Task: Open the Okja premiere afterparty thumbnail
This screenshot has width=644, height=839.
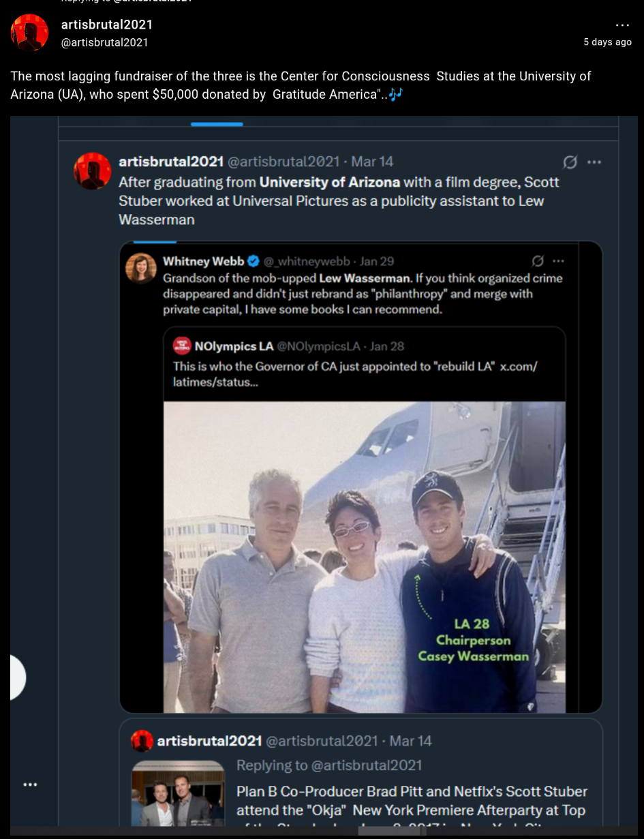Action: 179,793
